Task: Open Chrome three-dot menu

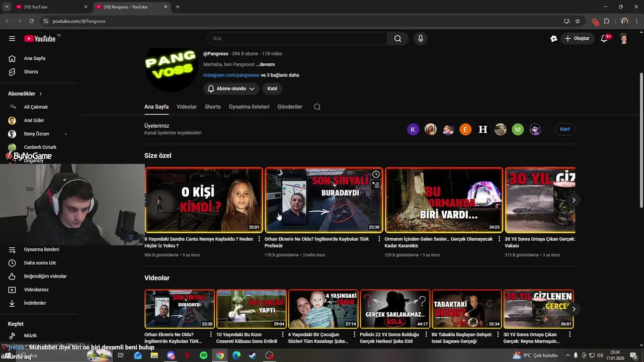Action: (636, 21)
